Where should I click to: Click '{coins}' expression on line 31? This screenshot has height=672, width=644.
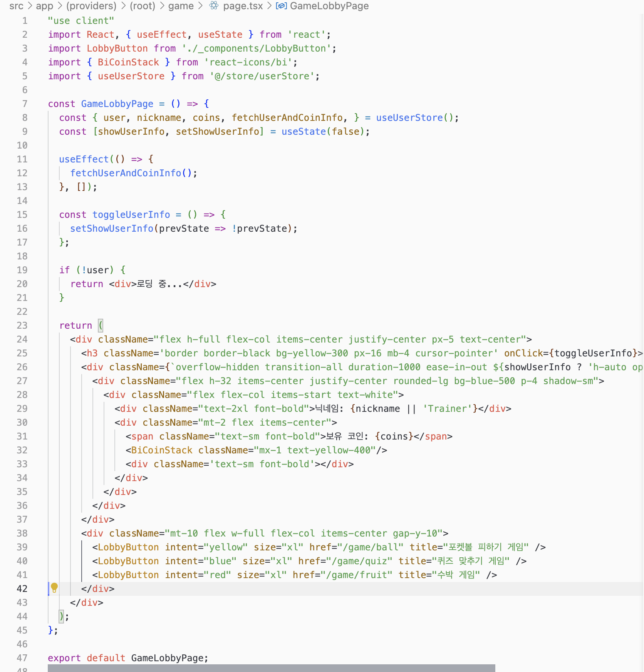(x=394, y=436)
